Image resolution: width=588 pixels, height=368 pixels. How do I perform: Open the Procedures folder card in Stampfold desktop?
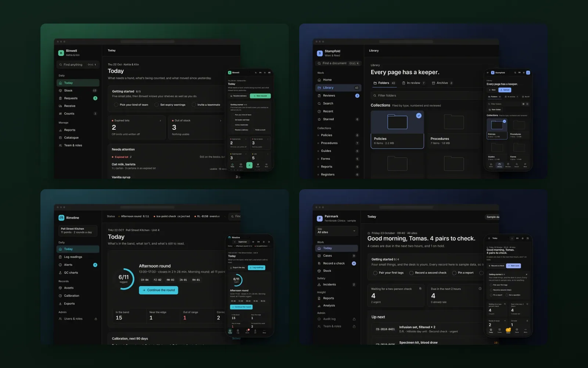click(x=454, y=130)
